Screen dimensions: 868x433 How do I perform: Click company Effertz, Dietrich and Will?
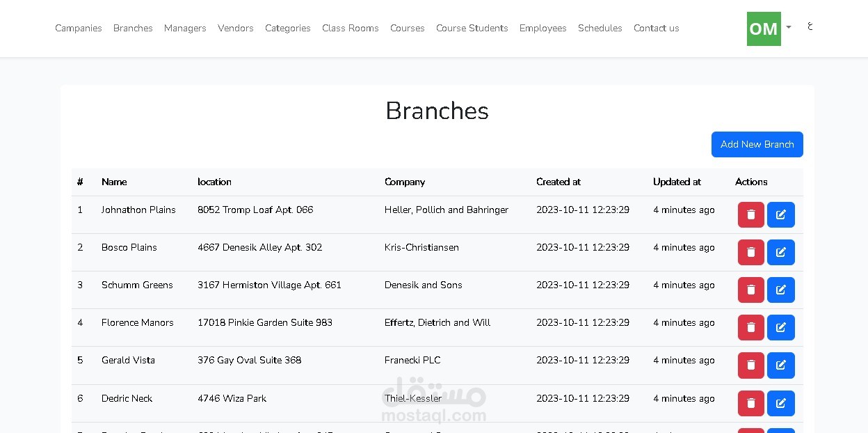click(437, 322)
